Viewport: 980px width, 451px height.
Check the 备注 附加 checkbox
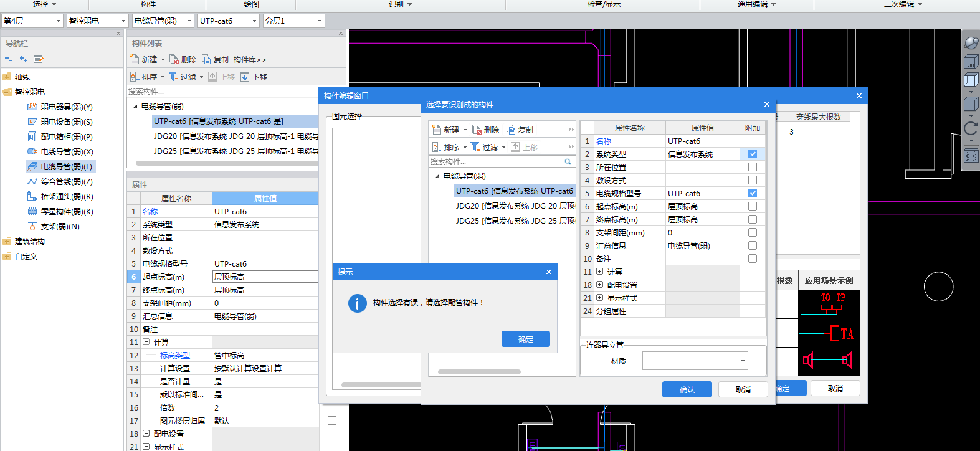pyautogui.click(x=753, y=259)
